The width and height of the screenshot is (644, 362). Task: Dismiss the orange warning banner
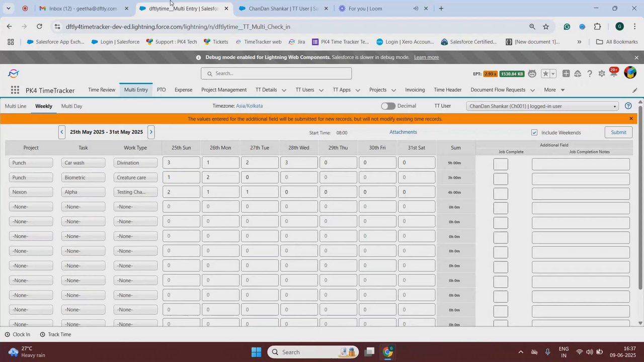click(631, 119)
